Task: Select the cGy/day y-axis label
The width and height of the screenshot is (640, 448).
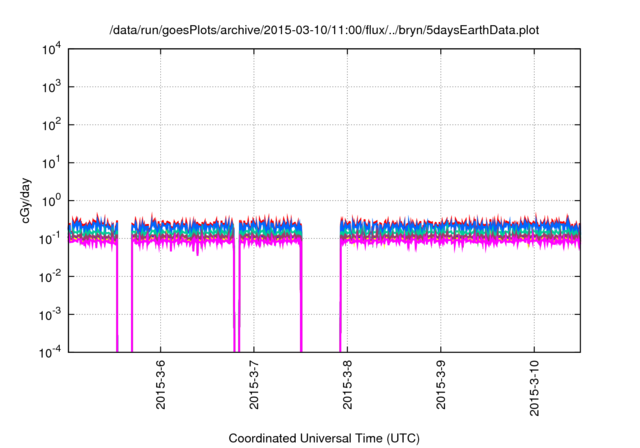Action: tap(26, 200)
